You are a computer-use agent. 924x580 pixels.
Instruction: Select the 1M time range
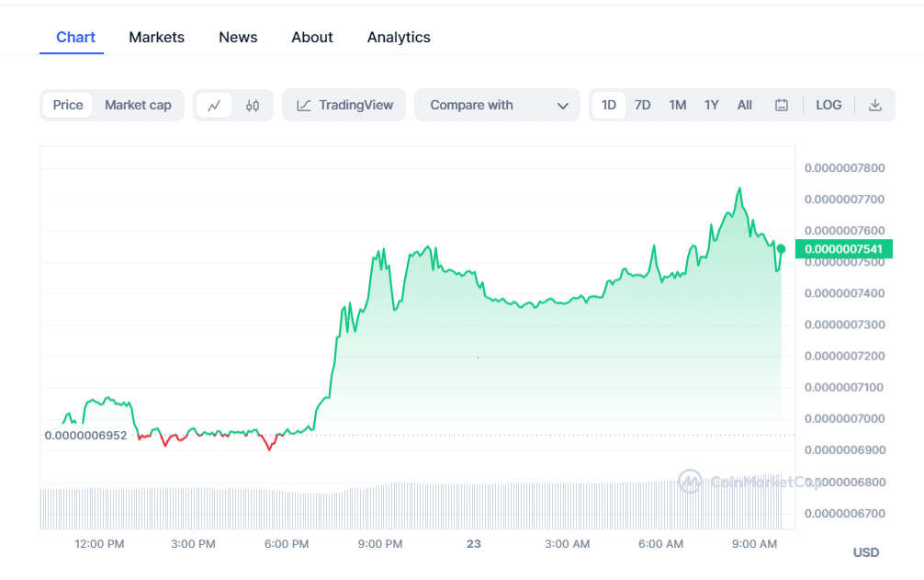pos(678,105)
